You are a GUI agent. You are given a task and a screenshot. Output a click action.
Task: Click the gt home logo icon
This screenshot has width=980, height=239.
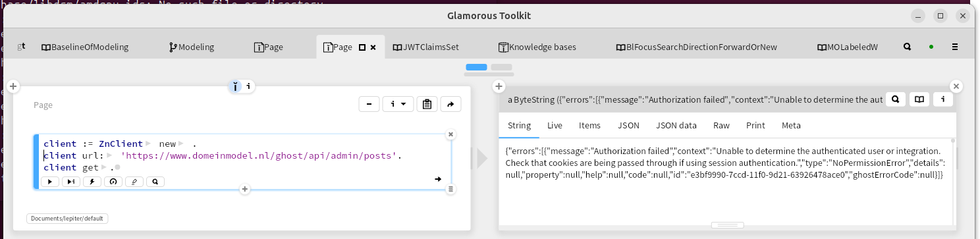tap(22, 47)
